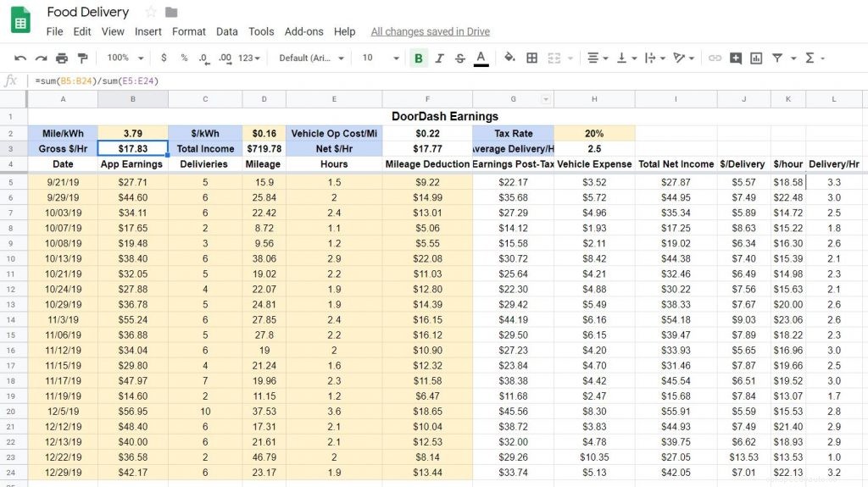Open the Add-ons menu

pos(303,31)
